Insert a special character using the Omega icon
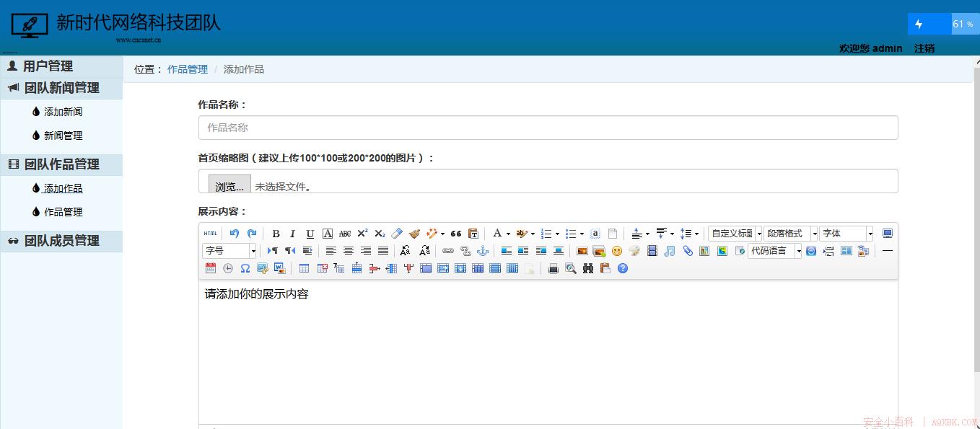Viewport: 980px width, 429px height. [x=245, y=268]
